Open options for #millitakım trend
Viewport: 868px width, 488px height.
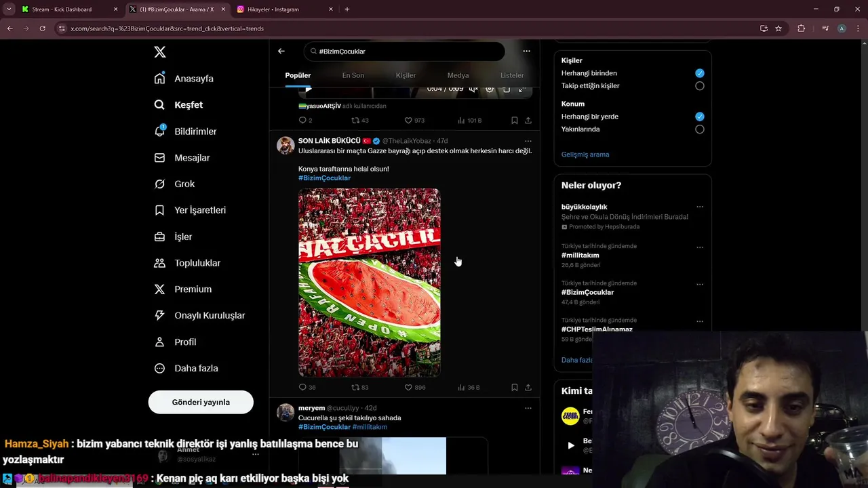[700, 247]
